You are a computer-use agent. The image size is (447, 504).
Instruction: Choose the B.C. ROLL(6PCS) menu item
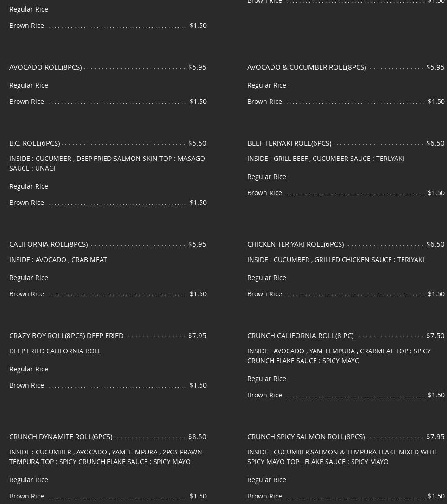point(35,143)
